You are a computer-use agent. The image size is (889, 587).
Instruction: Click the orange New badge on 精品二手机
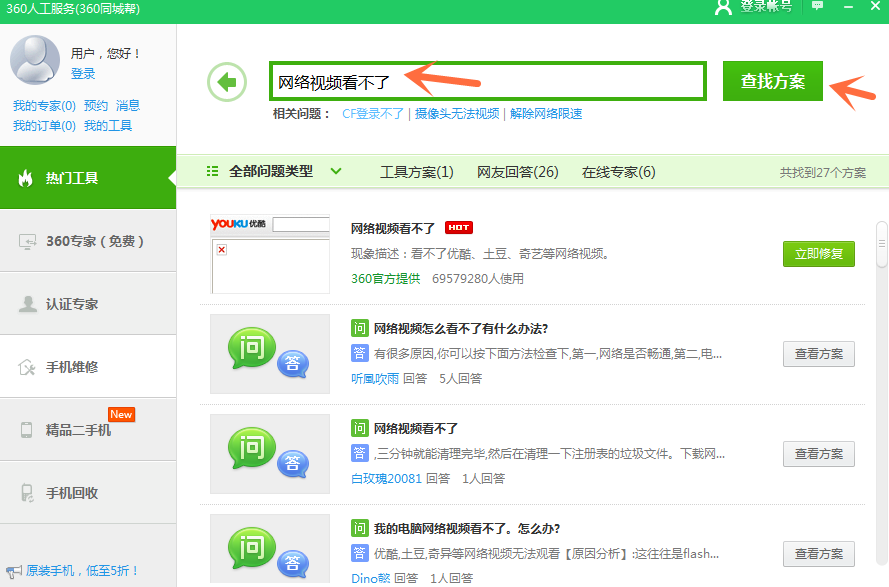pos(121,415)
